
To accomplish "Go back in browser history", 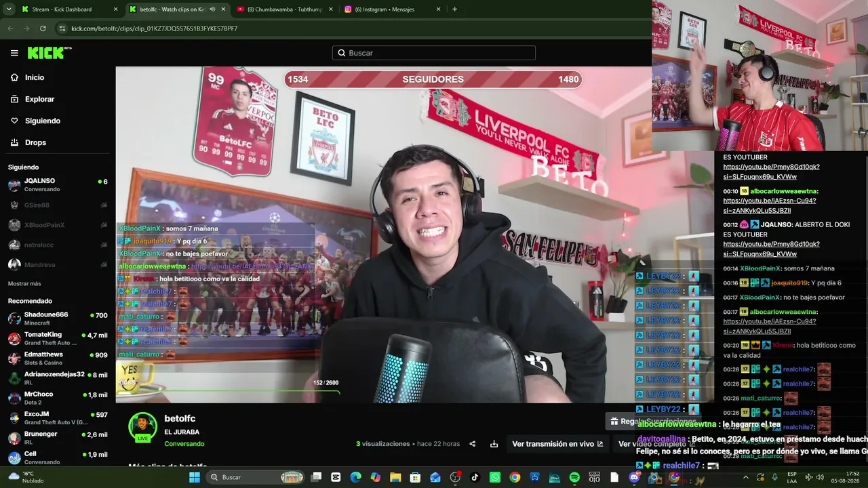I will [10, 28].
